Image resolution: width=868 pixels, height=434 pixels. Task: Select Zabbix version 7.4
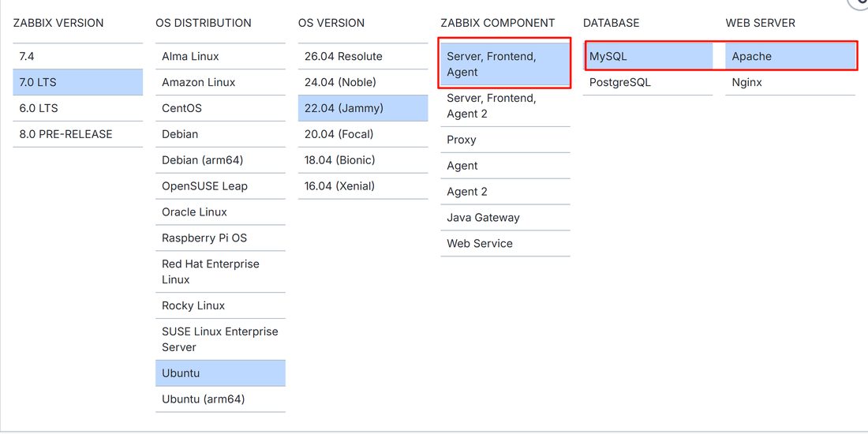point(77,56)
